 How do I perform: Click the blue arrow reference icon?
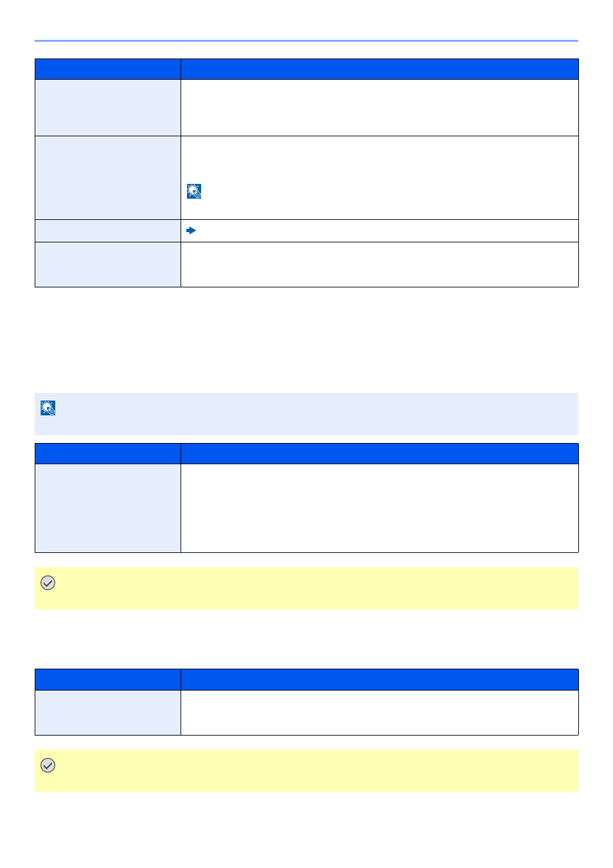(x=191, y=230)
